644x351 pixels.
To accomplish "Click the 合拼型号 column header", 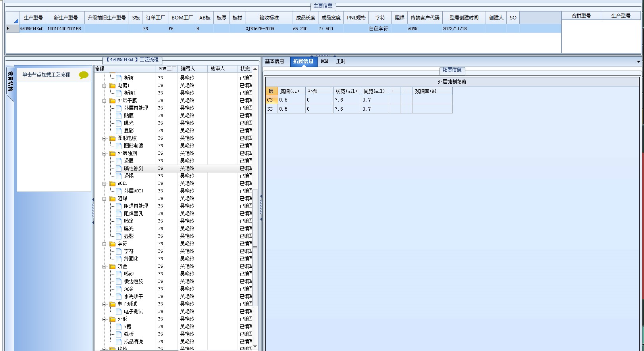I will [x=581, y=16].
